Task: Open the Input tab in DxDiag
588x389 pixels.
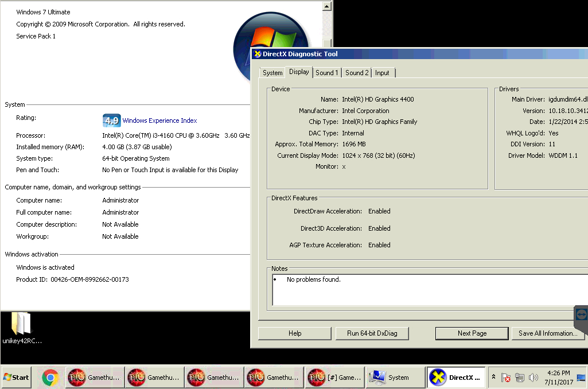Action: pos(382,73)
